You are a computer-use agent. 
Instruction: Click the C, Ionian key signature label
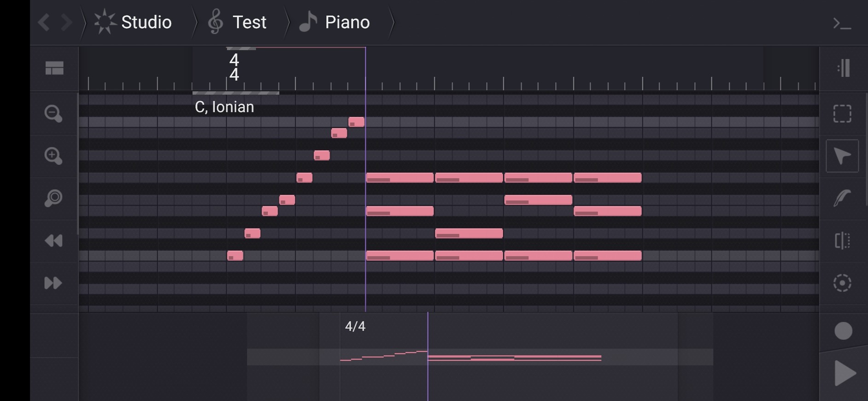[224, 107]
